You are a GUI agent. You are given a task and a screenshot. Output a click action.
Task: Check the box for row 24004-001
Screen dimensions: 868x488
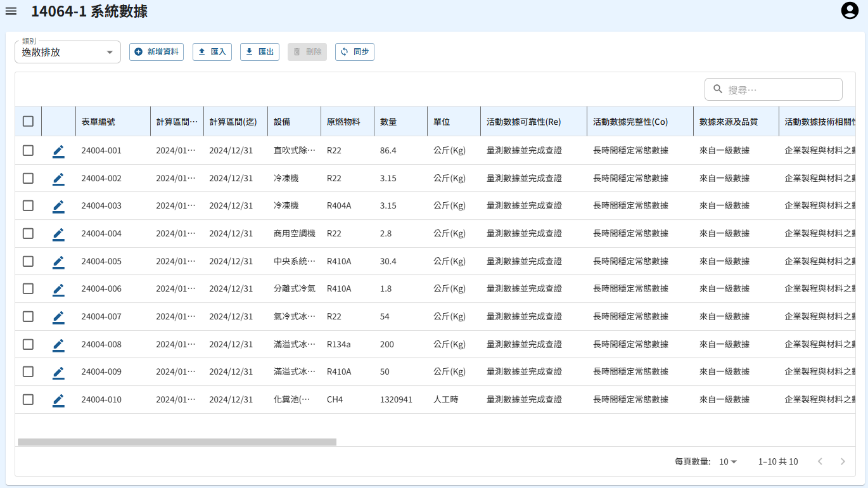coord(28,151)
